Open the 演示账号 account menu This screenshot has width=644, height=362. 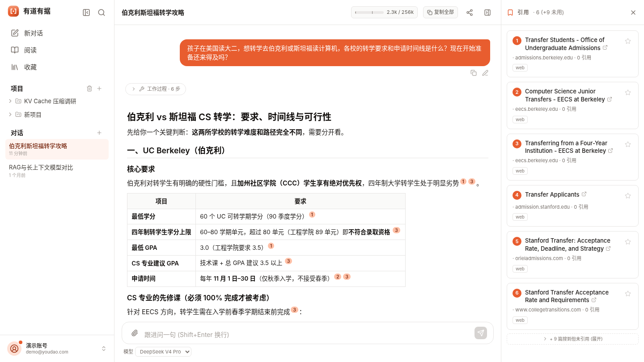pyautogui.click(x=57, y=349)
